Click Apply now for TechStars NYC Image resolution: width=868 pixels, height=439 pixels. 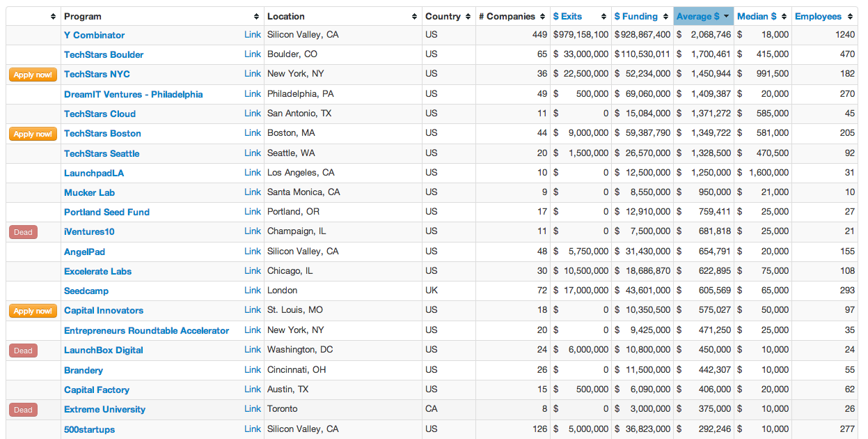pyautogui.click(x=33, y=75)
